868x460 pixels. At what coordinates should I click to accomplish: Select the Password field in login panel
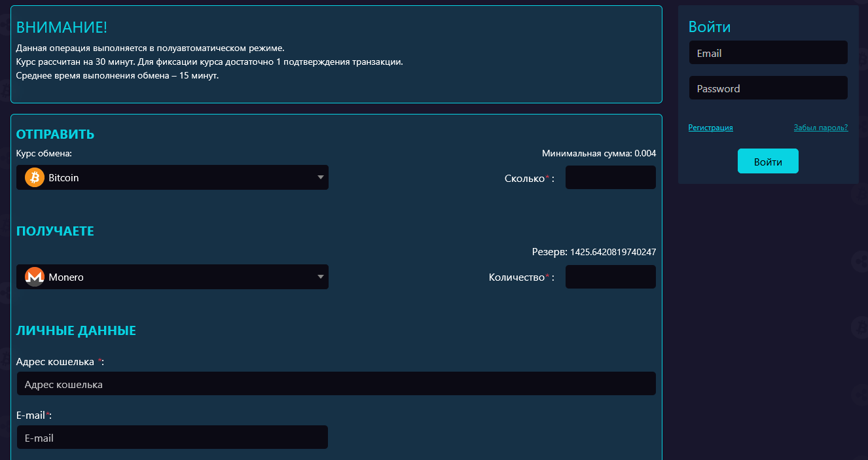pos(768,88)
